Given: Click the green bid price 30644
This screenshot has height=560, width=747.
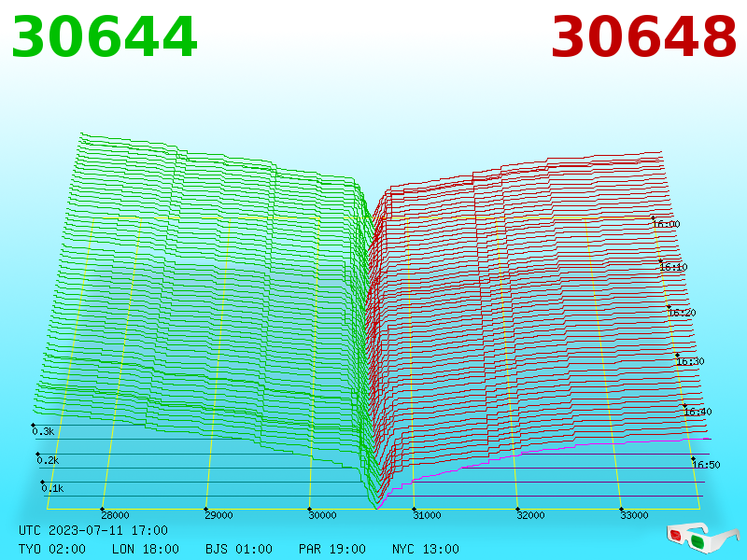Looking at the screenshot, I should pos(104,37).
